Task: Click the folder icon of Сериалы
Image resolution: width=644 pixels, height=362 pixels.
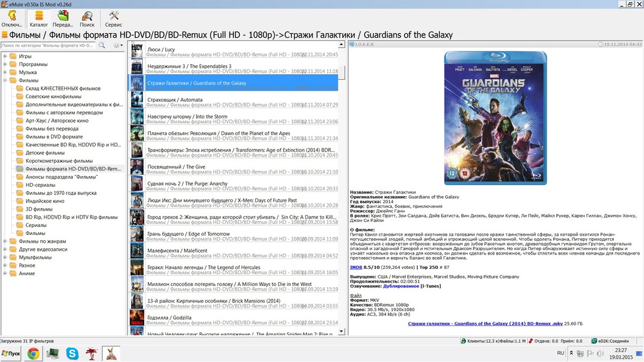Action: tap(19, 226)
